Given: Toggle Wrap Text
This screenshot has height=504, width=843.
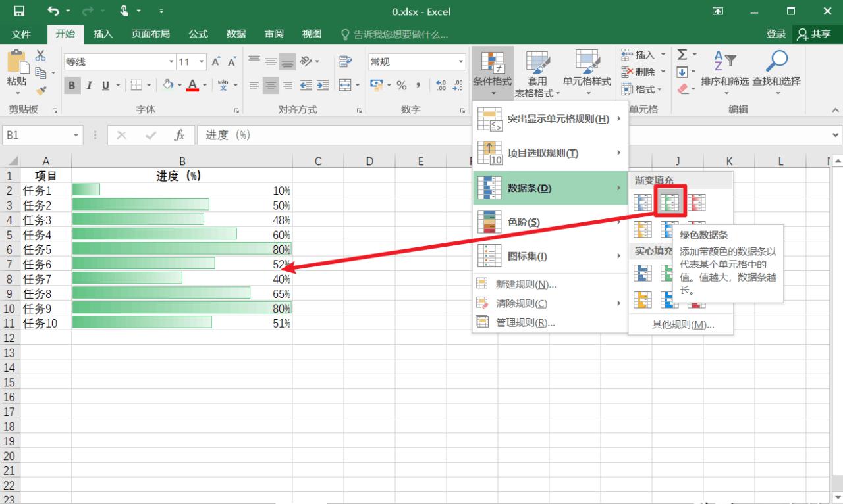Looking at the screenshot, I should click(345, 61).
